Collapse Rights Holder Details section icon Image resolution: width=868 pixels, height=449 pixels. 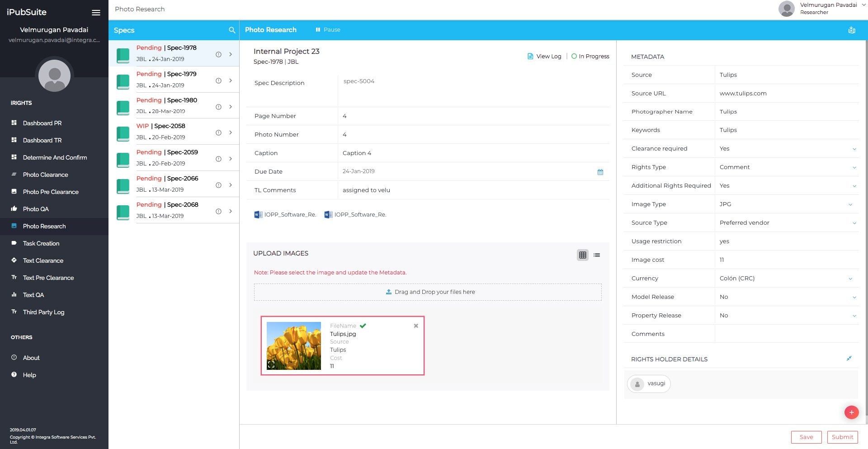pos(849,359)
